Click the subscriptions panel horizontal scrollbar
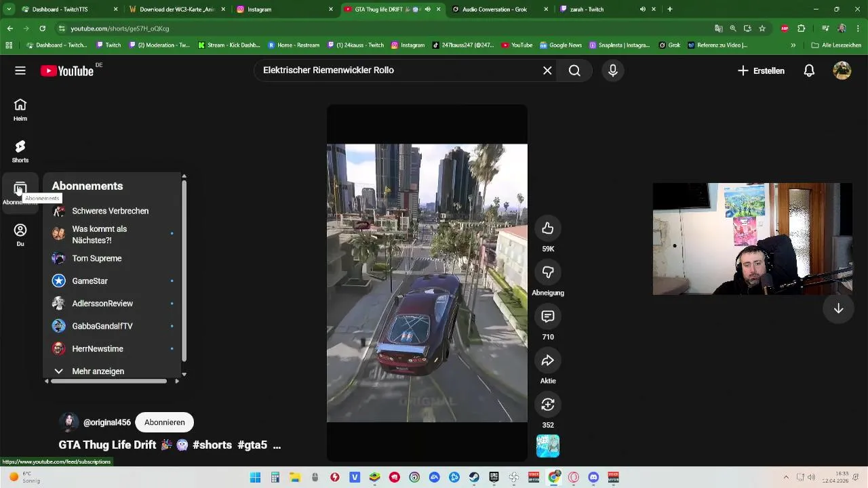The height and width of the screenshot is (488, 868). [108, 381]
